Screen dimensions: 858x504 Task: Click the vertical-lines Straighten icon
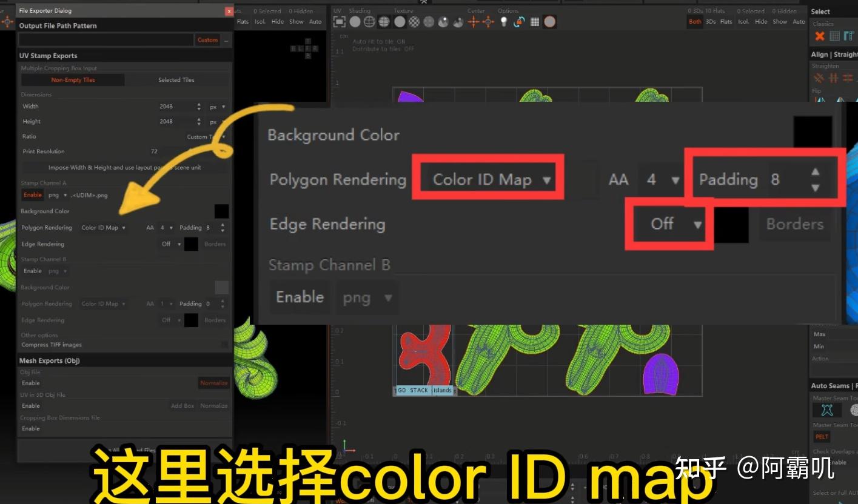pos(834,78)
